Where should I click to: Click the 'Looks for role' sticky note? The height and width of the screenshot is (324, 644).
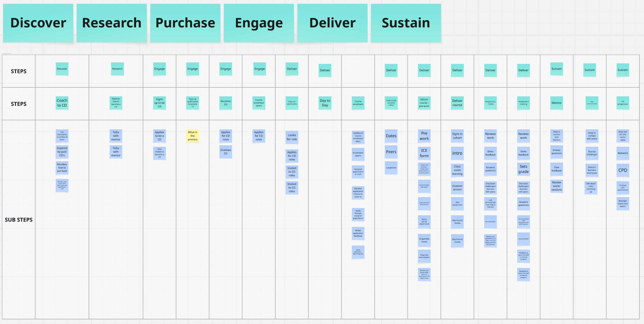coord(292,137)
